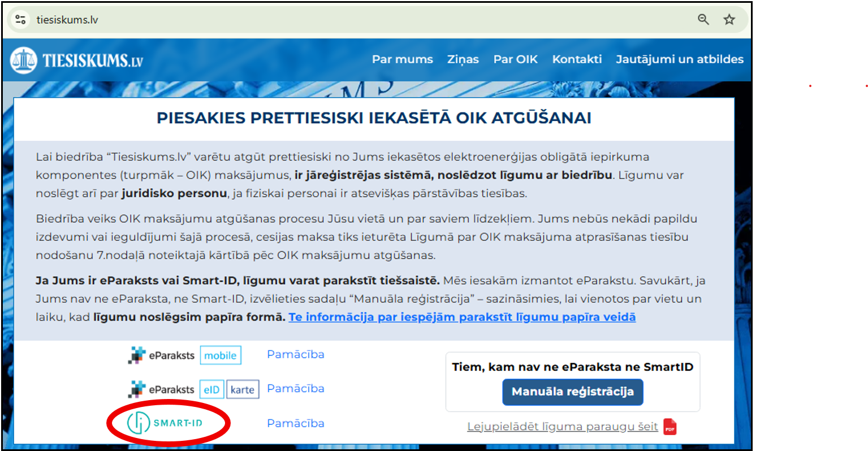Click the zoom magnifier icon in address bar
Image resolution: width=868 pixels, height=451 pixels.
tap(703, 19)
